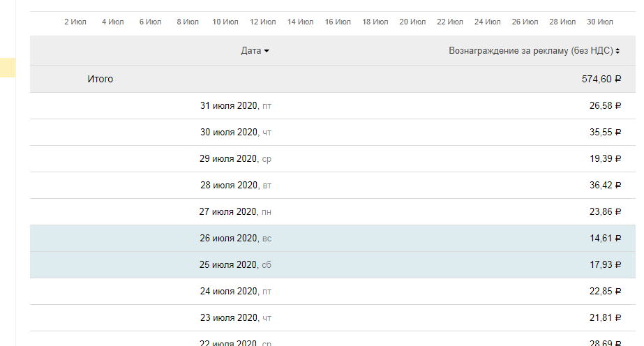The height and width of the screenshot is (346, 644).
Task: Click the sort arrow next to Дата
Action: (267, 51)
